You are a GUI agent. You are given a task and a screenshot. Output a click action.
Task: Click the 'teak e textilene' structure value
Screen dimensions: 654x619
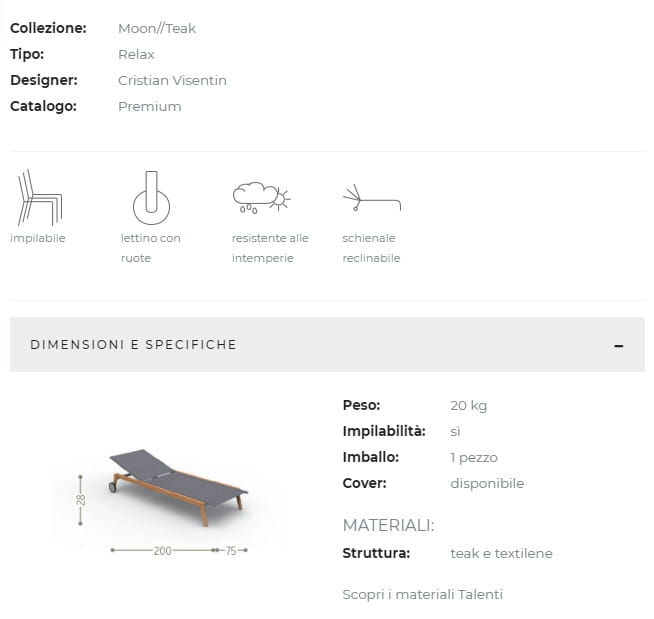pyautogui.click(x=501, y=553)
